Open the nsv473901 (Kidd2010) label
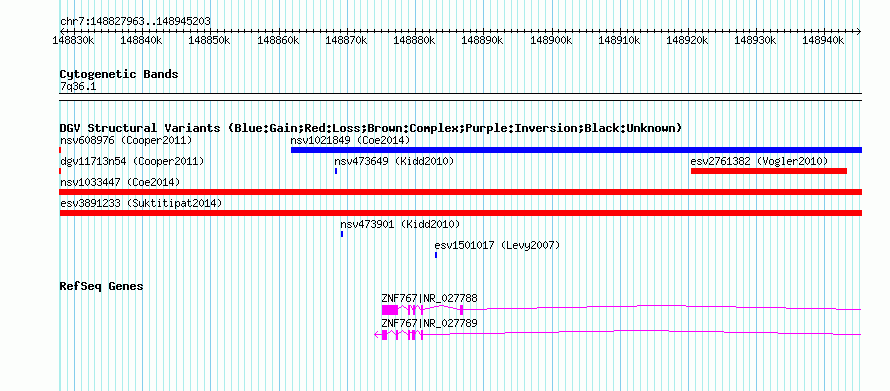The width and height of the screenshot is (890, 391). tap(400, 224)
